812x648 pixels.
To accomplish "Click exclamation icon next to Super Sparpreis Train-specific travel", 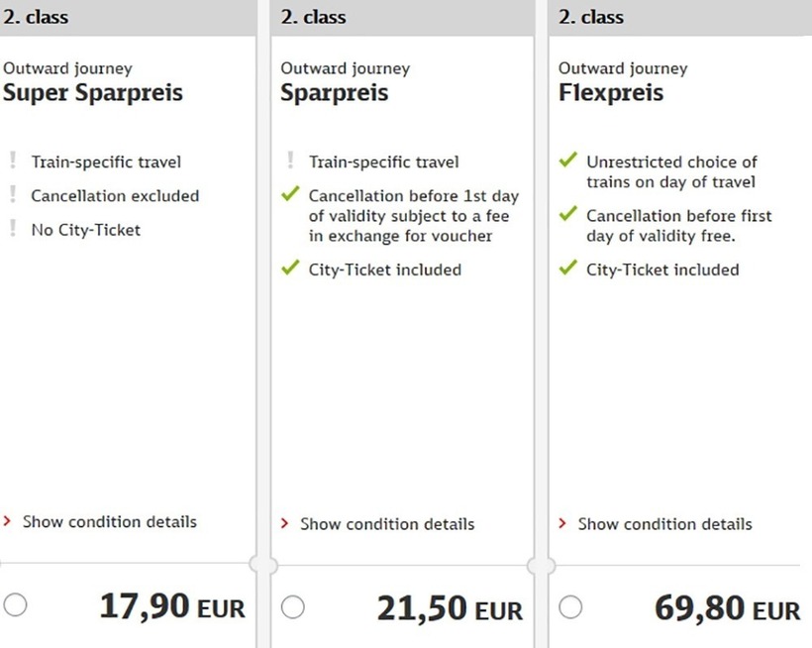I will click(13, 161).
